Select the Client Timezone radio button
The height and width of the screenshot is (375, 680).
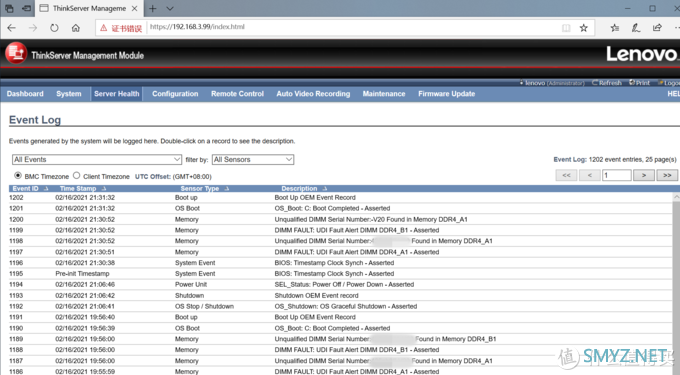coord(77,176)
